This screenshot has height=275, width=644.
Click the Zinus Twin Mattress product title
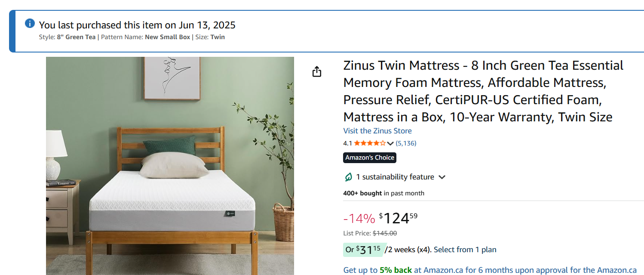(483, 91)
